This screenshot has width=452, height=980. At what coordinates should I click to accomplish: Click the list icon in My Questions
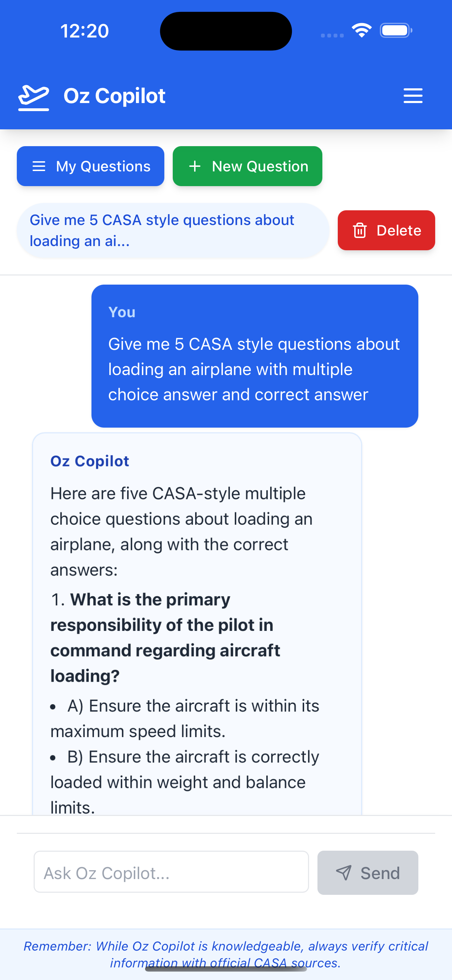(x=39, y=166)
